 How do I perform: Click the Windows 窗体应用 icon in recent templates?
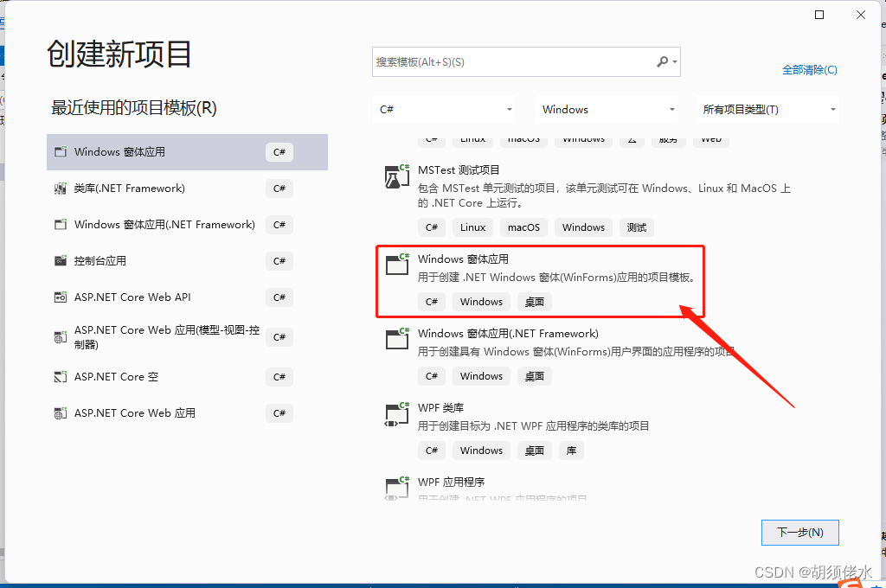tap(61, 151)
